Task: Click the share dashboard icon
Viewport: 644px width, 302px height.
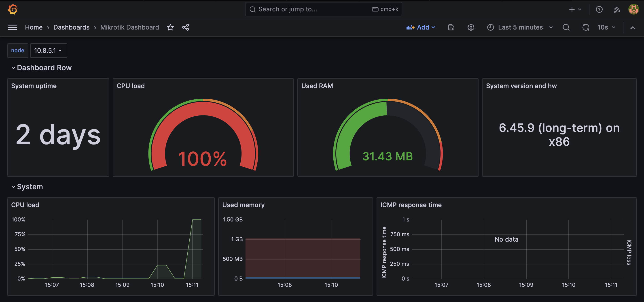Action: (185, 27)
